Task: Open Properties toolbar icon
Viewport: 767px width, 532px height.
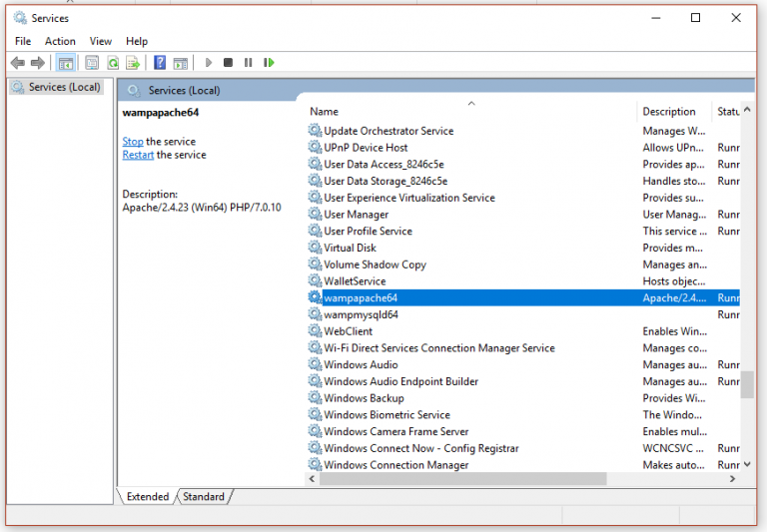Action: pyautogui.click(x=92, y=63)
